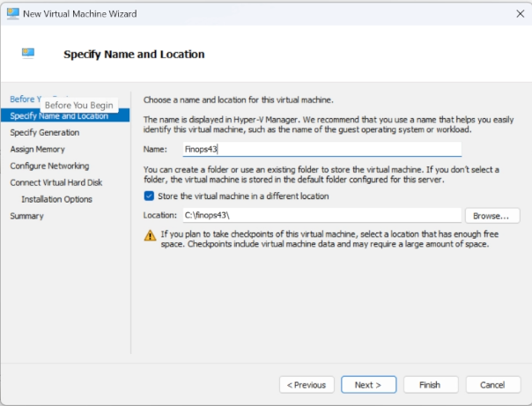532x406 pixels.
Task: Click the Location path input field
Action: [320, 216]
